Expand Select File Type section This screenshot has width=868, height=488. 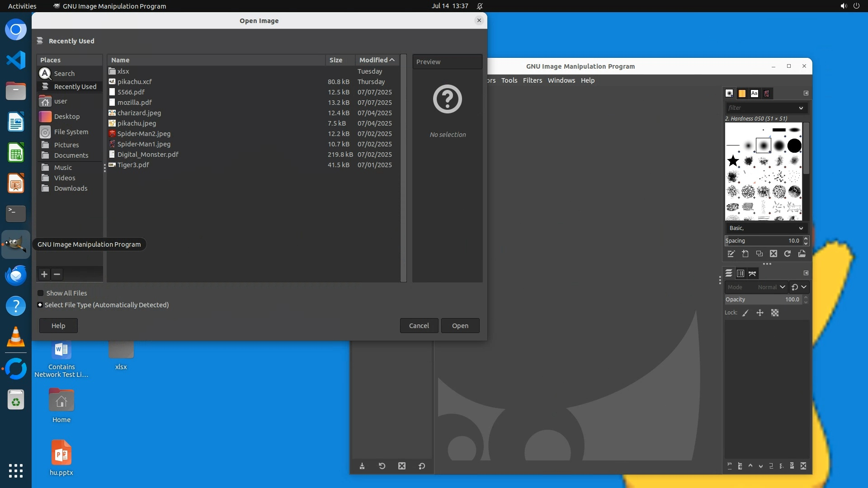pos(40,305)
